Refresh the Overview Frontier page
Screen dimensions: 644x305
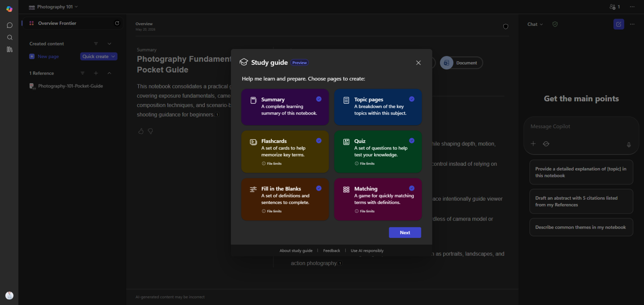[x=117, y=23]
